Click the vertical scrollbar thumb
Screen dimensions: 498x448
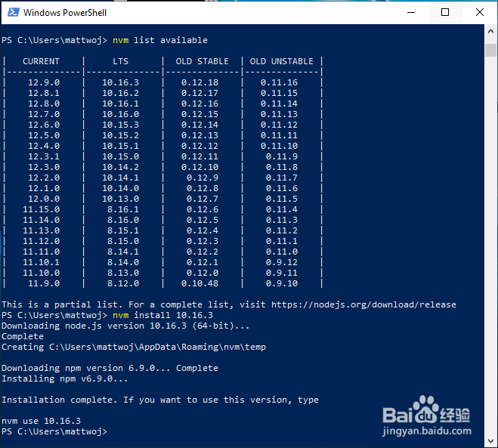coord(490,50)
